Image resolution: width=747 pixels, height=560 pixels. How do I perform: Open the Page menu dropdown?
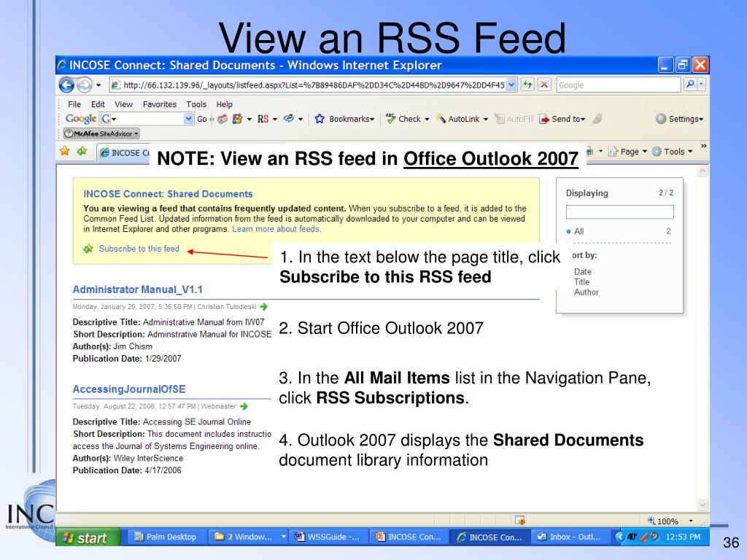pyautogui.click(x=628, y=152)
